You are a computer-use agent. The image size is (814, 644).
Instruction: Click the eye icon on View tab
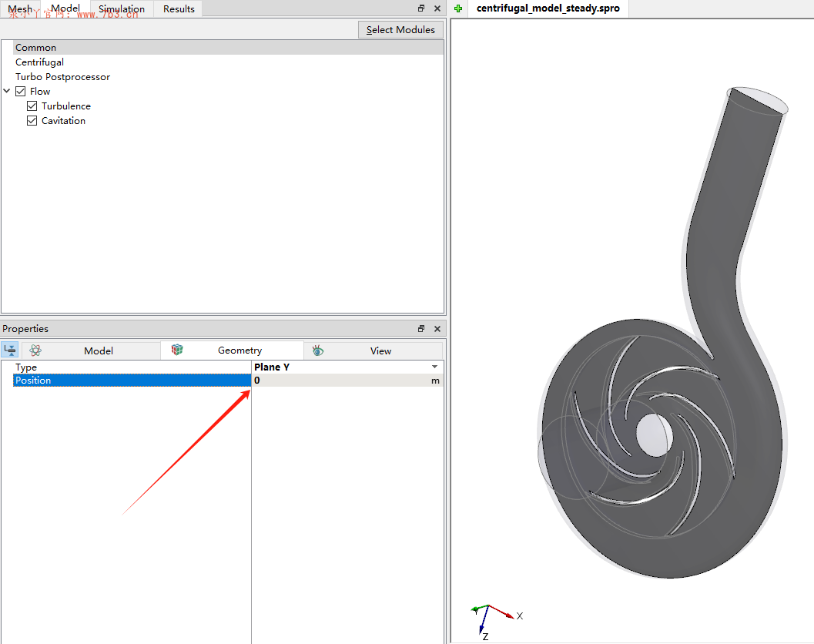click(318, 351)
